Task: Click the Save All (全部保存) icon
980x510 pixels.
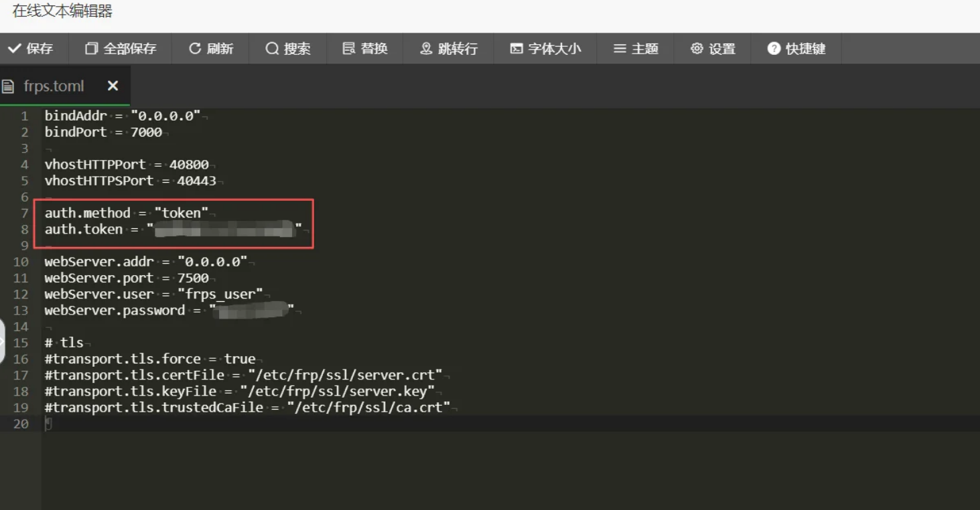Action: 91,49
